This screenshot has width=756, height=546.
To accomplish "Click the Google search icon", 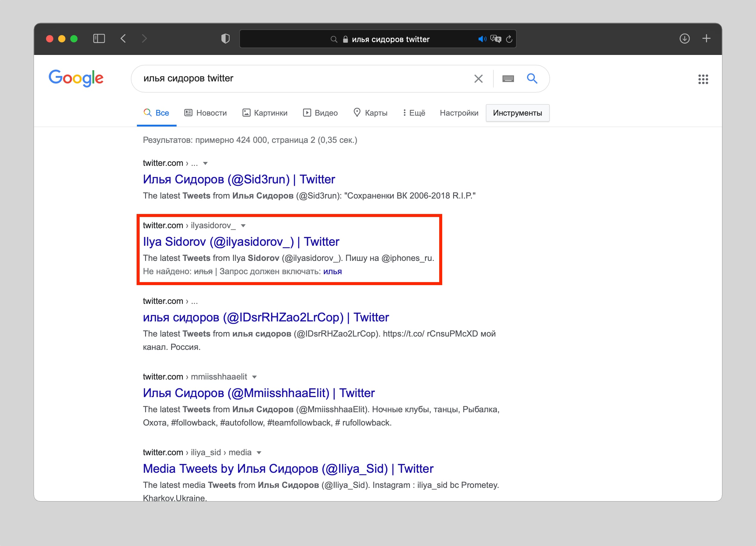I will point(532,78).
